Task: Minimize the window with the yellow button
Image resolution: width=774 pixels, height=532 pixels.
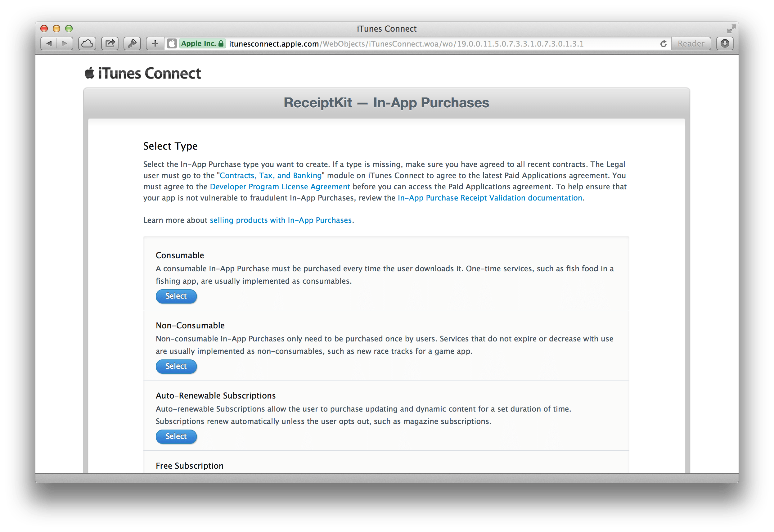Action: pyautogui.click(x=56, y=29)
